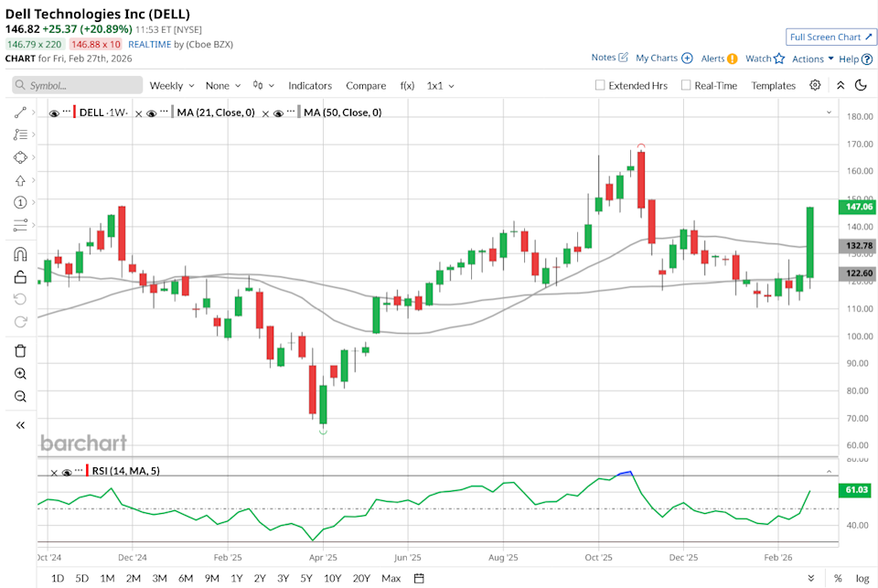Image resolution: width=878 pixels, height=588 pixels.
Task: Hide the RSI indicator with eye icon
Action: [67, 473]
